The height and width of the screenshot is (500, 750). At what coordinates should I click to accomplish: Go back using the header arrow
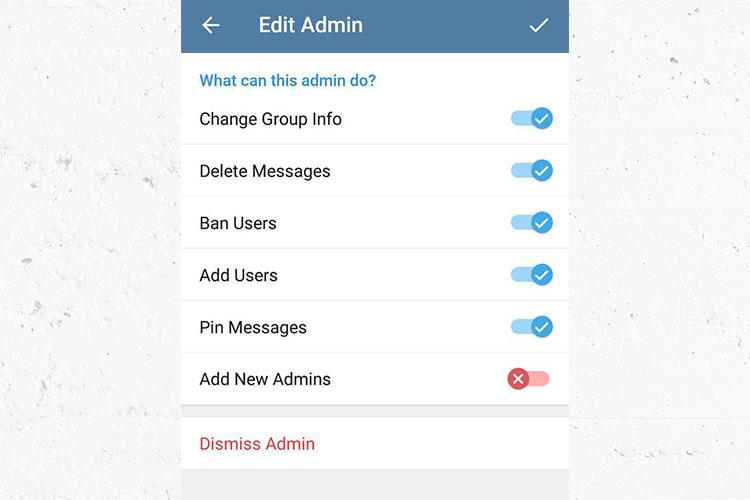point(210,25)
